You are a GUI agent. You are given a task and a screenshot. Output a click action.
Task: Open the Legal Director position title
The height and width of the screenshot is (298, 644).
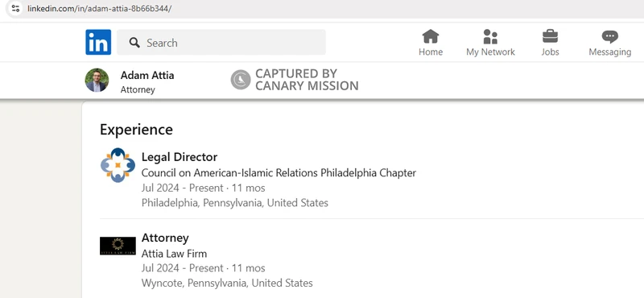tap(180, 157)
